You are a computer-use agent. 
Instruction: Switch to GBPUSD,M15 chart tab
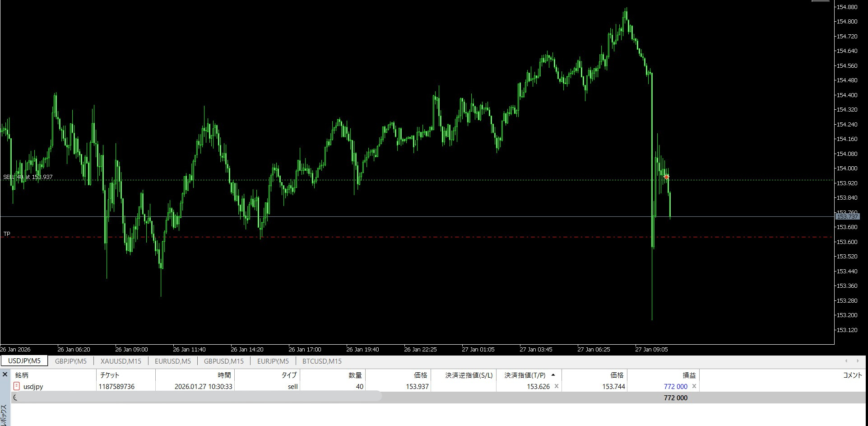pos(223,361)
